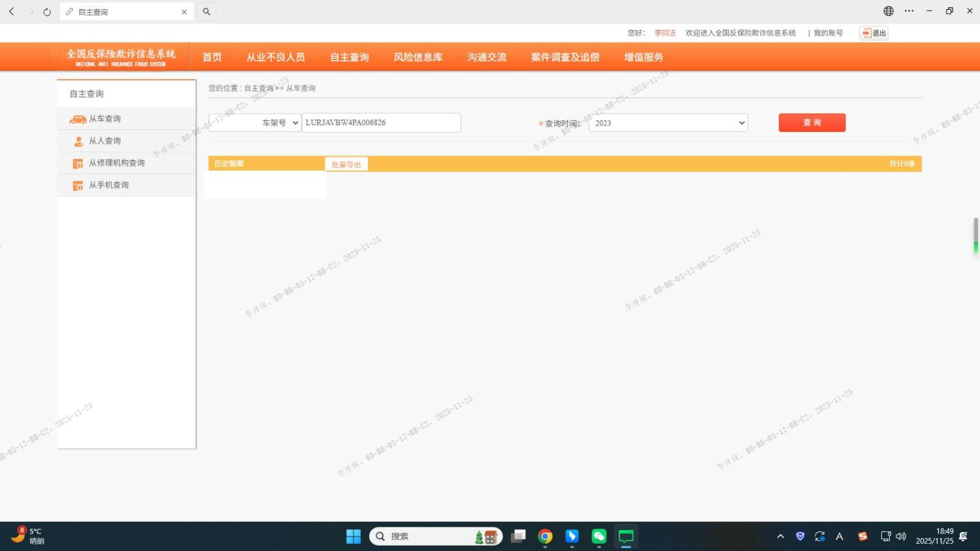Click the 批量导出 button
Viewport: 980px width, 551px height.
tap(346, 165)
